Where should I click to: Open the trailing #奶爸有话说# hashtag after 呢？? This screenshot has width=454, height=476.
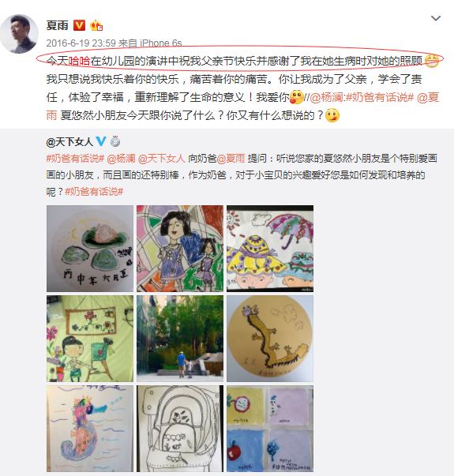point(94,192)
